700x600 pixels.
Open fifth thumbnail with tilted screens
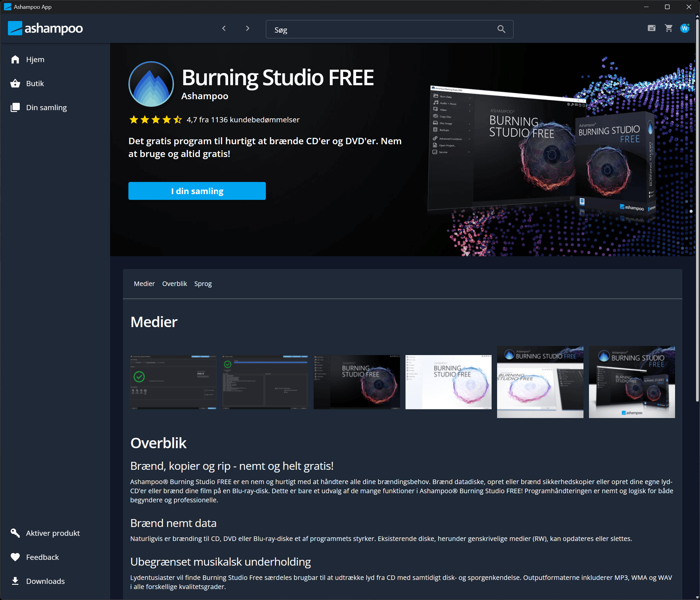point(540,382)
